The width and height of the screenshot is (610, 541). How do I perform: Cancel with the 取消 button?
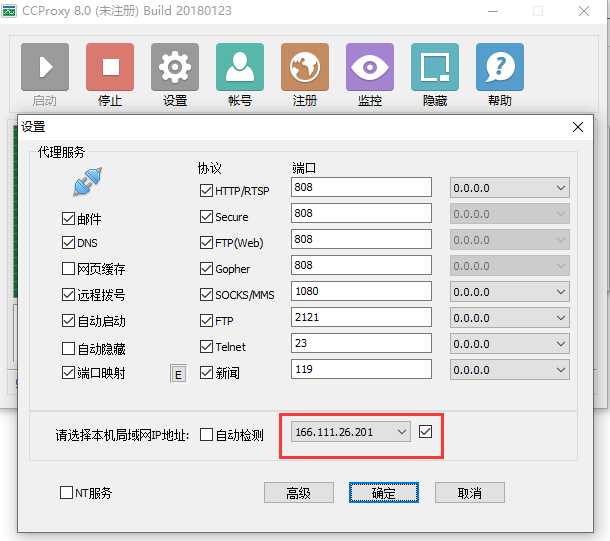(x=470, y=493)
